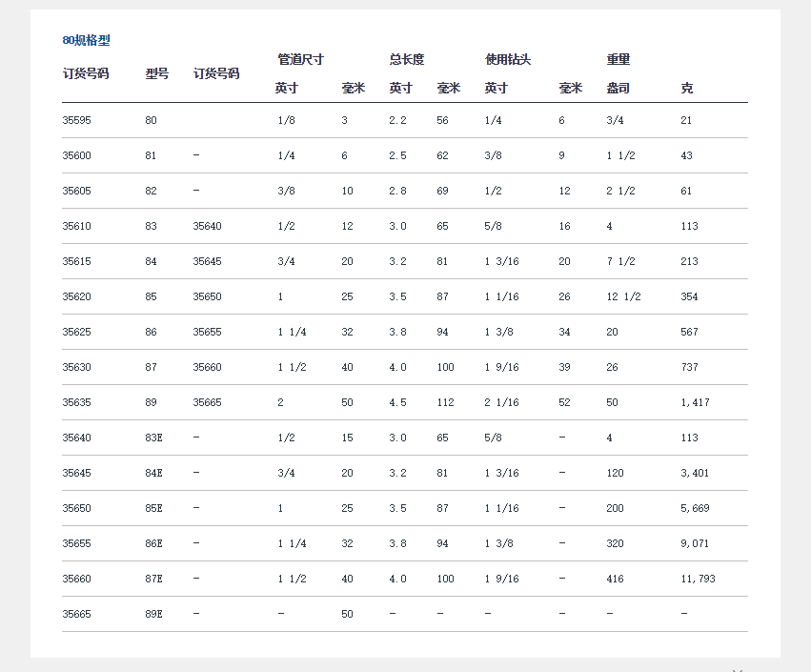Click the 12 1/2 ounce weight cell
This screenshot has width=811, height=672.
(623, 296)
